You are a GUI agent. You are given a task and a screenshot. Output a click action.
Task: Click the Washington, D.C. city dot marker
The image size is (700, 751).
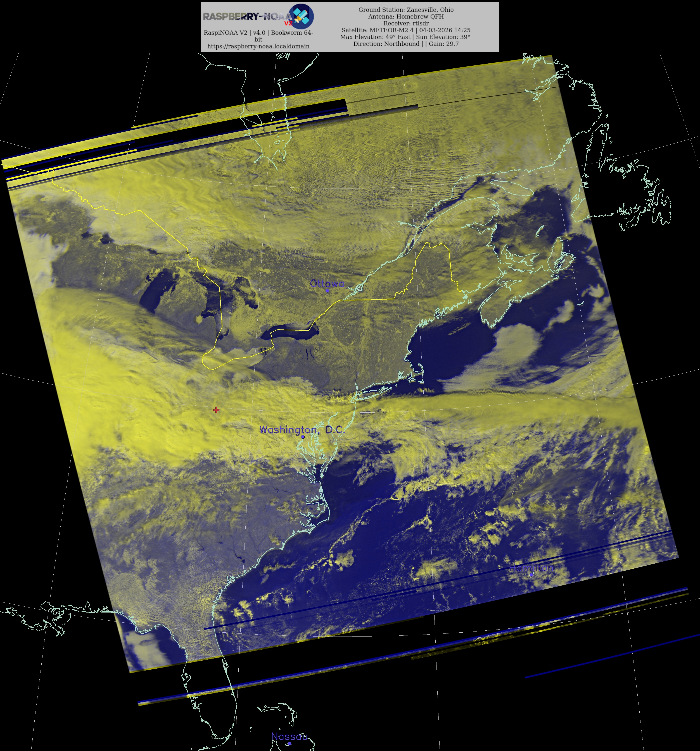pyautogui.click(x=303, y=437)
